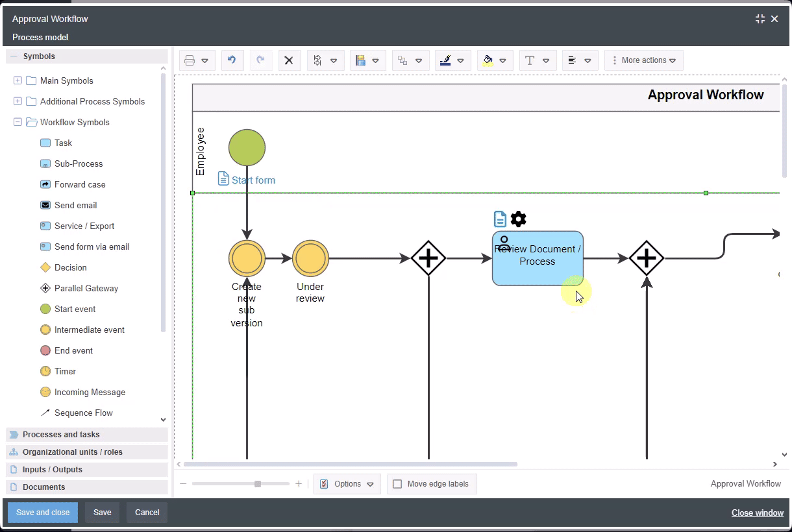Screen dimensions: 792x532
Task: Open the Organizational units / roles panel
Action: [x=72, y=452]
